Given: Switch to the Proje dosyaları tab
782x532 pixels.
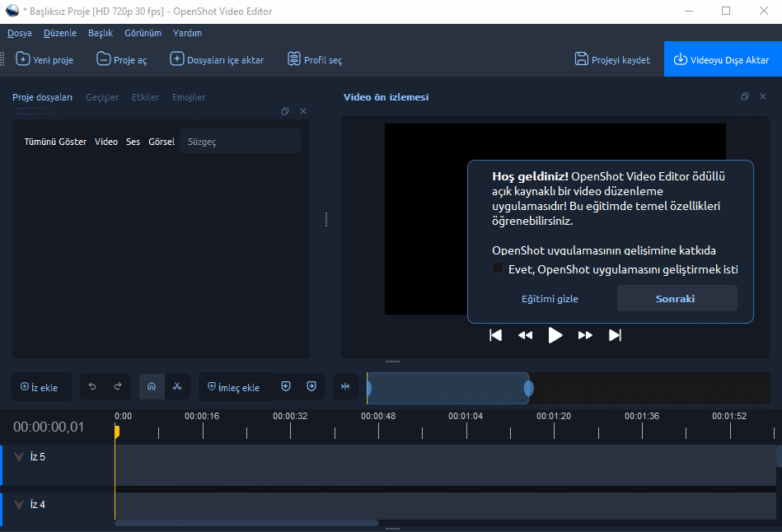Looking at the screenshot, I should coord(42,97).
